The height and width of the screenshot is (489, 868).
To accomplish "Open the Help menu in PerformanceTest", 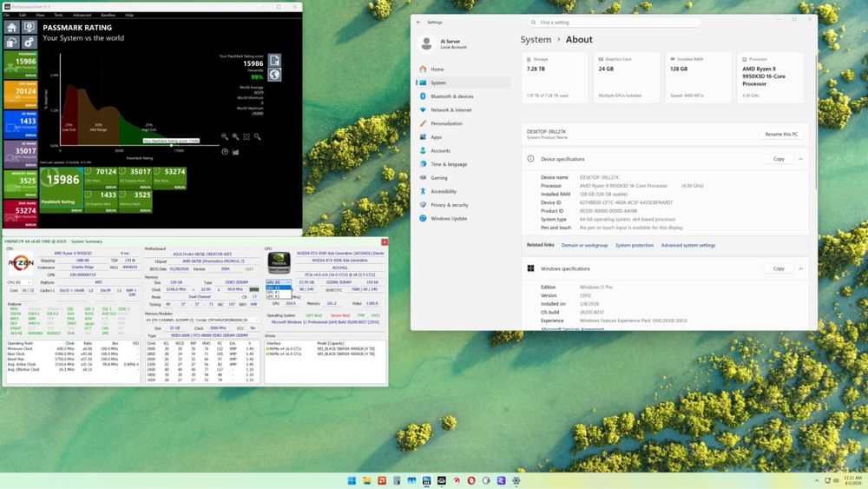I will (x=129, y=15).
